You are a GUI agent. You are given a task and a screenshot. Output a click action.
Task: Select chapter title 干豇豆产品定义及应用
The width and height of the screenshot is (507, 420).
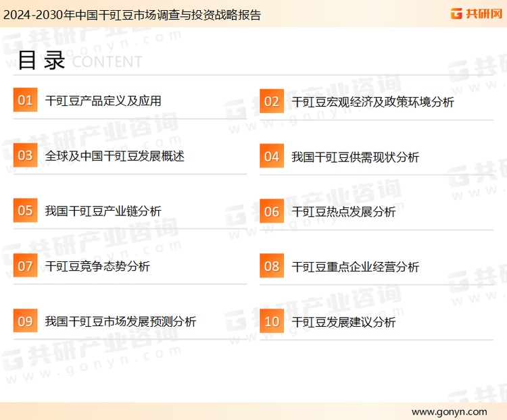103,101
